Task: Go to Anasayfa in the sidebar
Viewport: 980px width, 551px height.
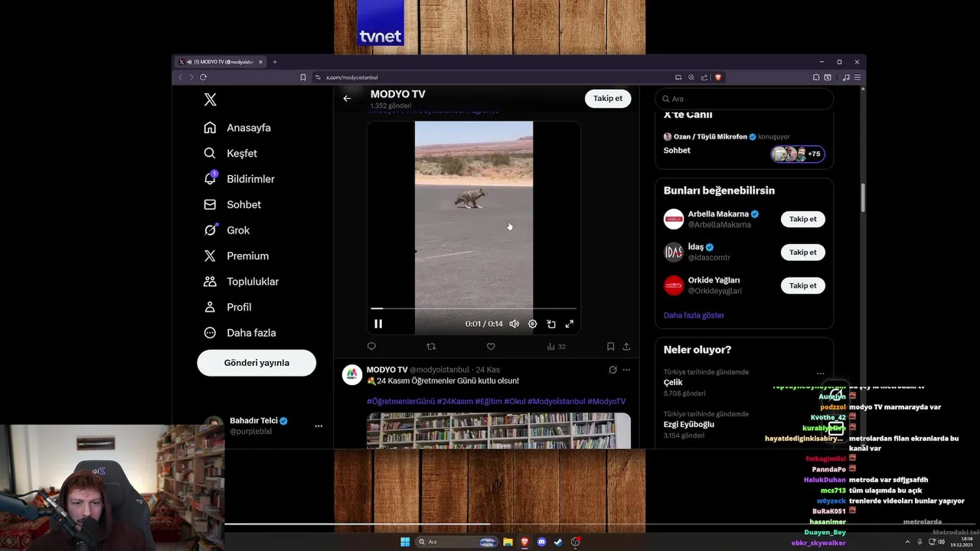Action: [237, 128]
